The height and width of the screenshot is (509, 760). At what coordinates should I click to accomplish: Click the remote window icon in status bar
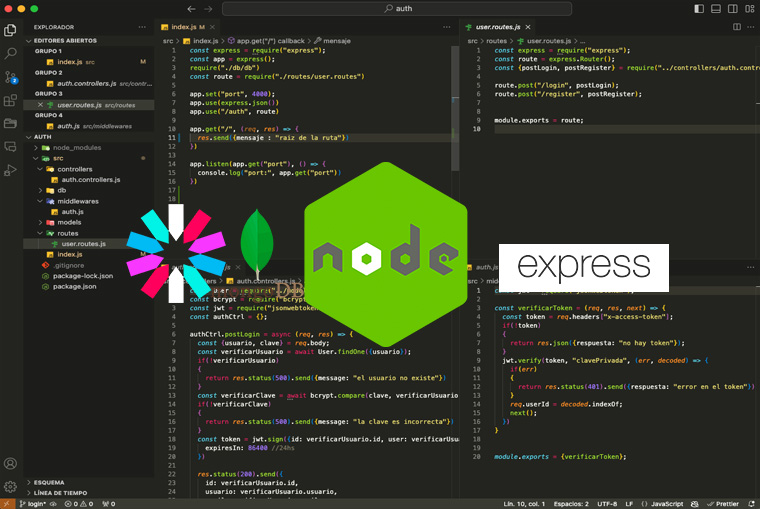tap(7, 504)
